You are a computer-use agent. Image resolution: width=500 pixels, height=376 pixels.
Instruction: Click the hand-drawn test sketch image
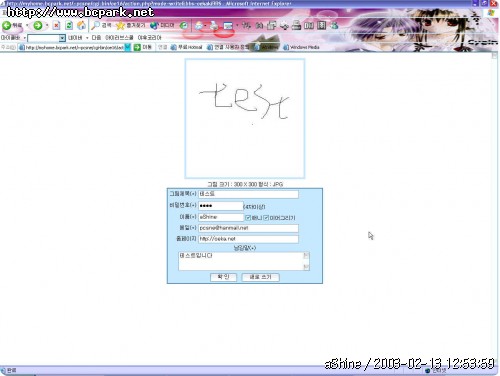[245, 119]
